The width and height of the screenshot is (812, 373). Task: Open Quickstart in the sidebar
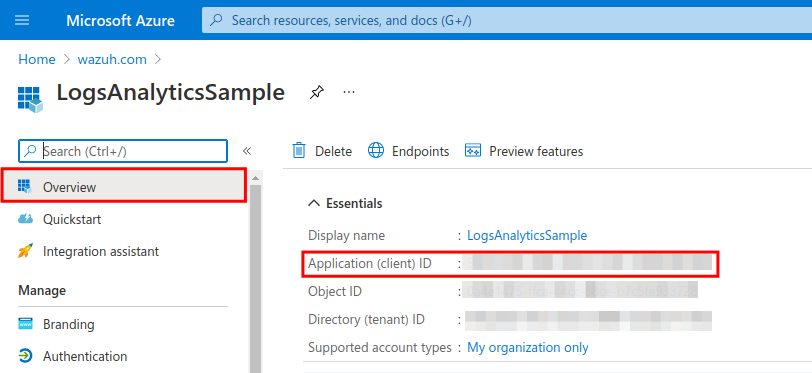click(x=72, y=219)
